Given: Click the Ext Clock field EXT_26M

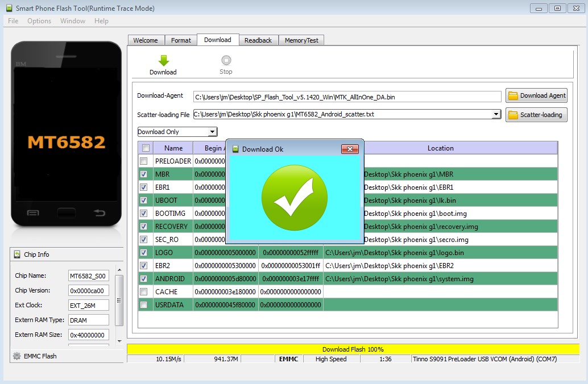Looking at the screenshot, I should [x=89, y=306].
